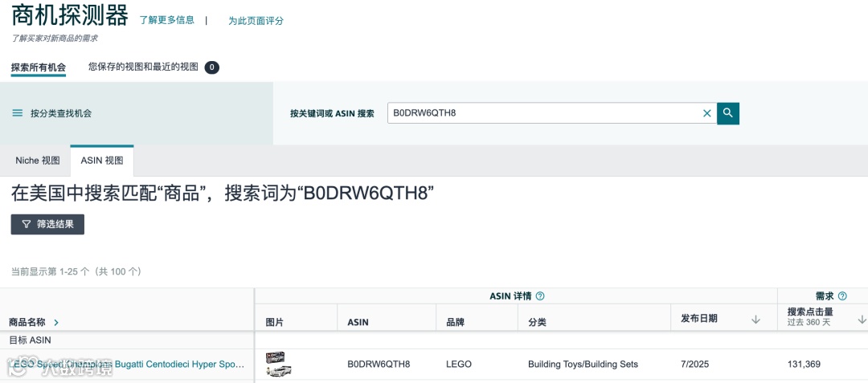This screenshot has width=868, height=383.
Task: Select the B0DRW6QTH8 ASIN table cell
Action: click(379, 365)
